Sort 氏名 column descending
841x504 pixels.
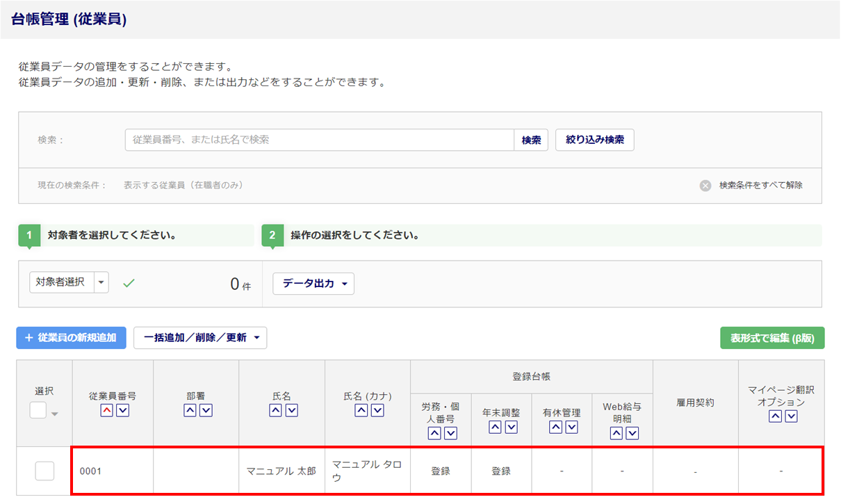(292, 411)
